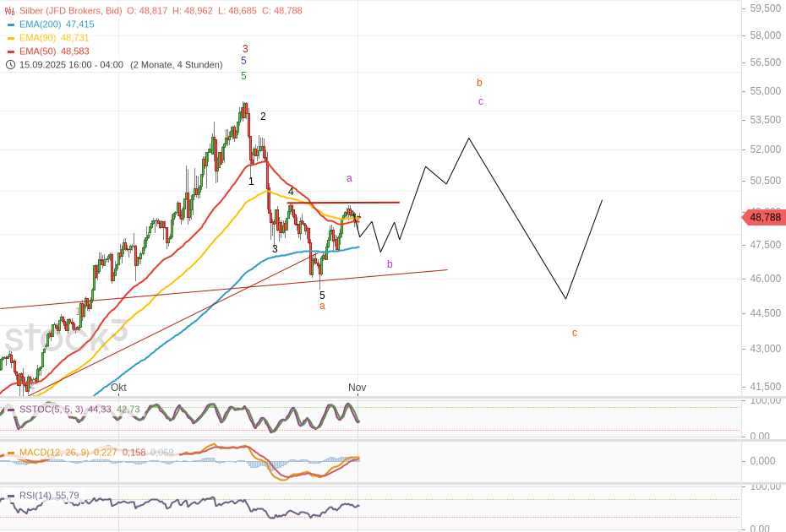Viewport: 786px width, 532px height.
Task: Click the Silber (JFD Brokers, Bid) title
Action: [x=70, y=11]
